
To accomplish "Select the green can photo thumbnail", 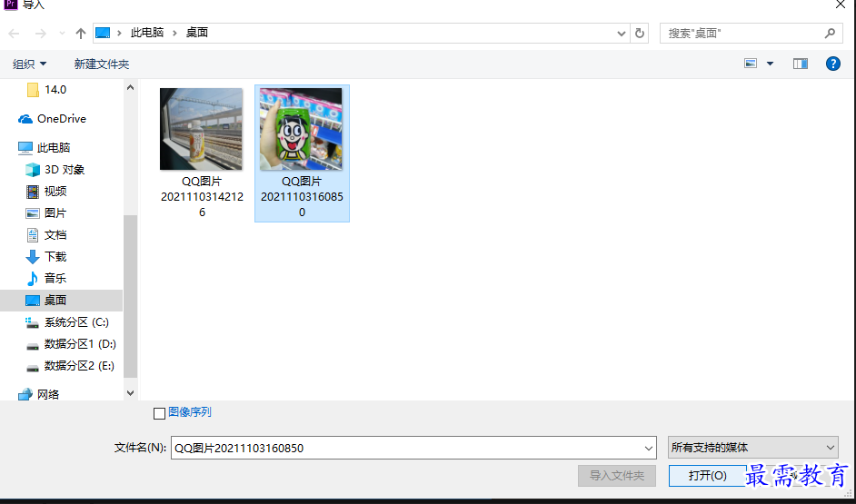I will point(302,129).
